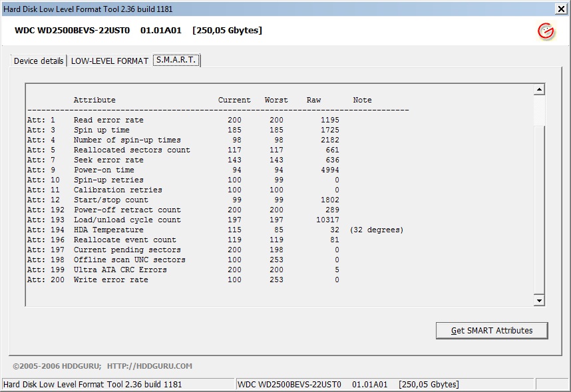Viewport: 571px width, 392px height.
Task: Click the SMART list vertical scrollbar thumb
Action: 539,210
